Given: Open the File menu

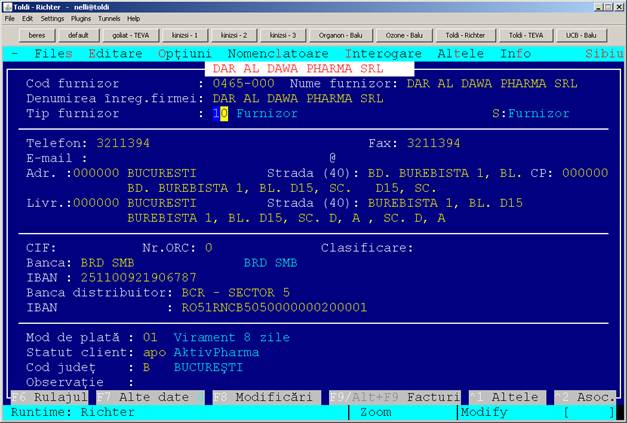Looking at the screenshot, I should click(x=10, y=19).
